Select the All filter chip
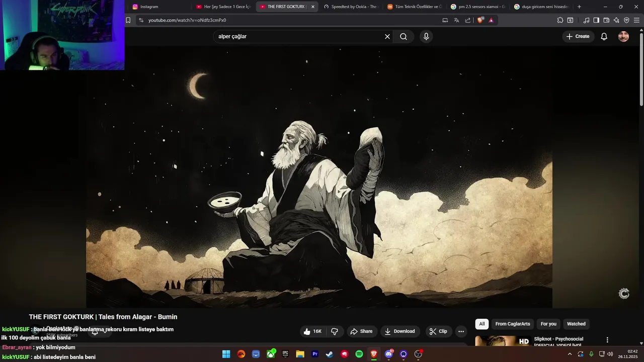The height and width of the screenshot is (362, 644). coord(482,324)
